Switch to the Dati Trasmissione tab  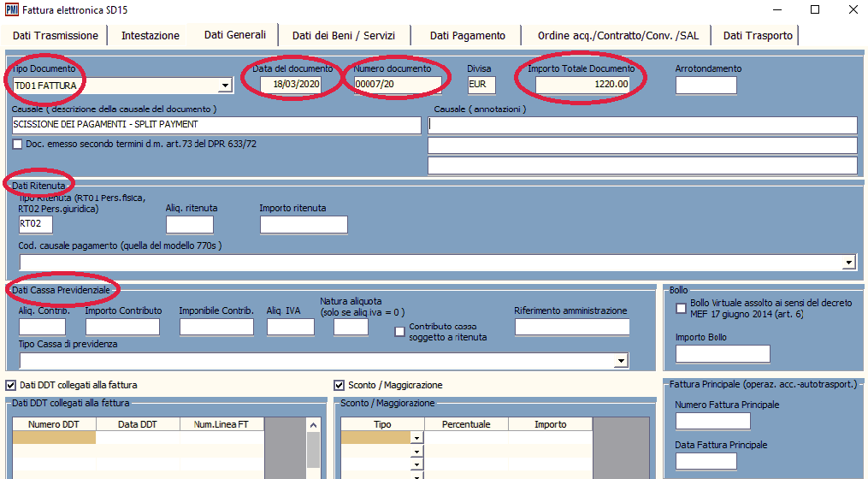tap(56, 35)
